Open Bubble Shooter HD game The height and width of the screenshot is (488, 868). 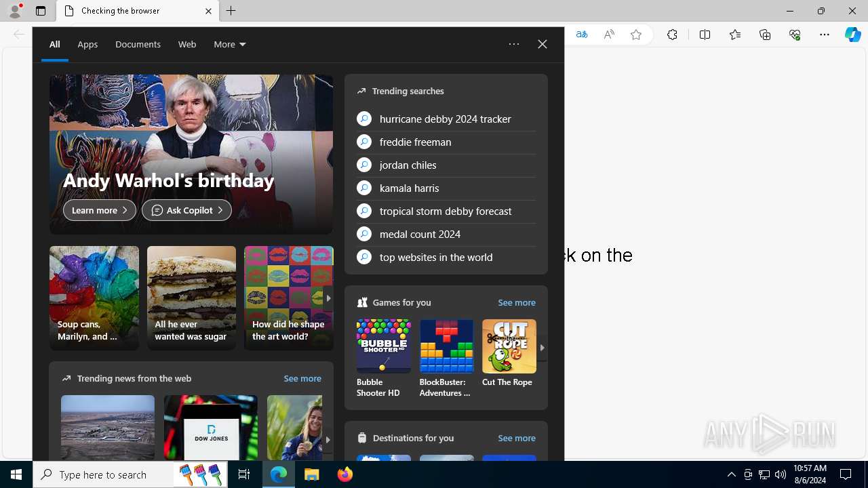tap(384, 359)
